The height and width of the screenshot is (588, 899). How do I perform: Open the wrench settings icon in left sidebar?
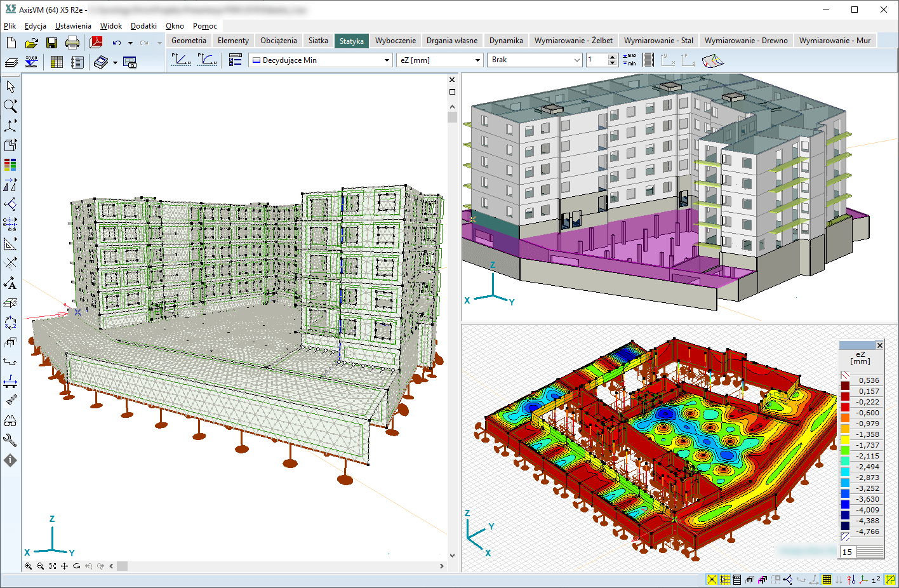[10, 440]
